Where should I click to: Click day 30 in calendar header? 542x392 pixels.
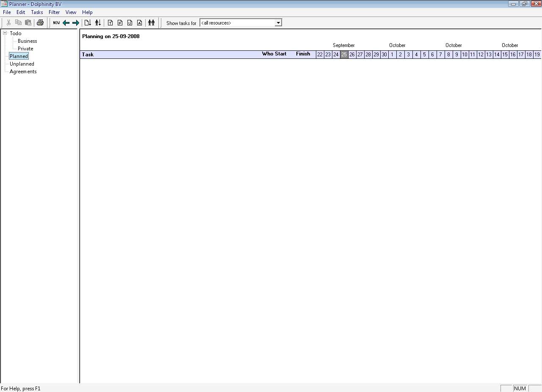pos(384,55)
